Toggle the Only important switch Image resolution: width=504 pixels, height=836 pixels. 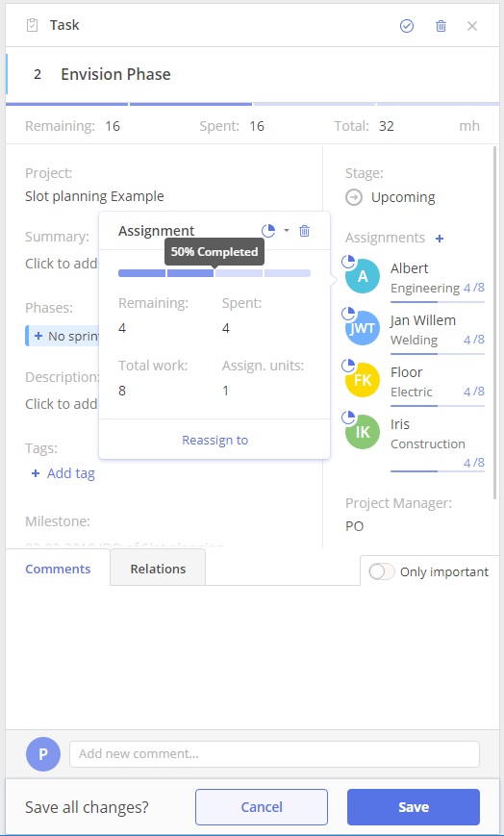coord(381,571)
